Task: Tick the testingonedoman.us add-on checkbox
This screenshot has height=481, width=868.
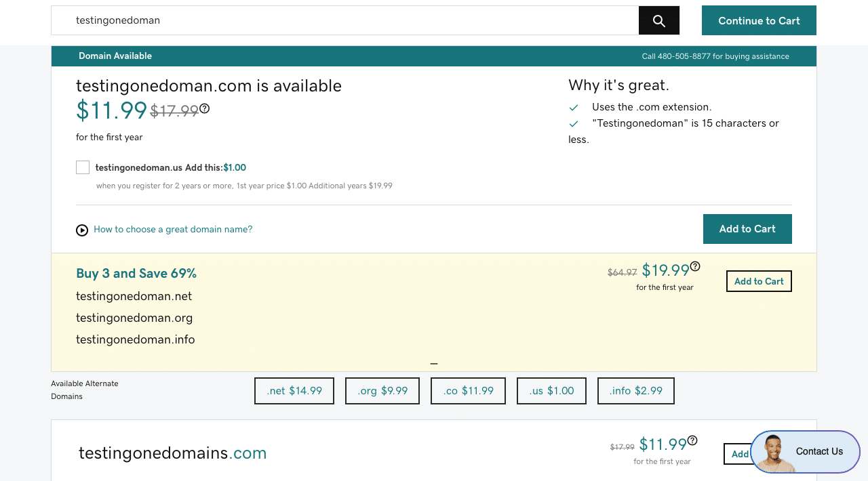Action: click(83, 167)
